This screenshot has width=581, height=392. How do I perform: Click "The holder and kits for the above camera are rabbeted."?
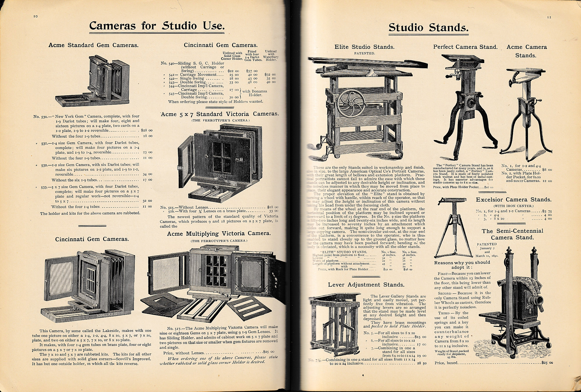pyautogui.click(x=90, y=213)
